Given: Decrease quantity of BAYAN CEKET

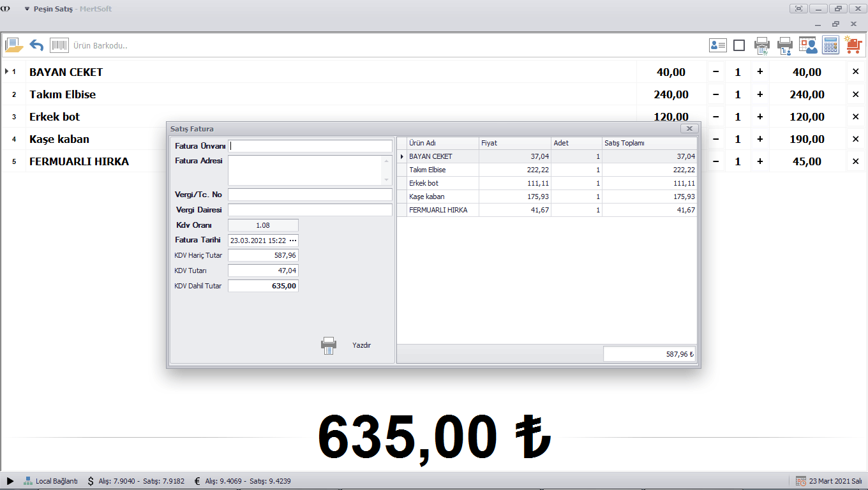Looking at the screenshot, I should tap(715, 72).
